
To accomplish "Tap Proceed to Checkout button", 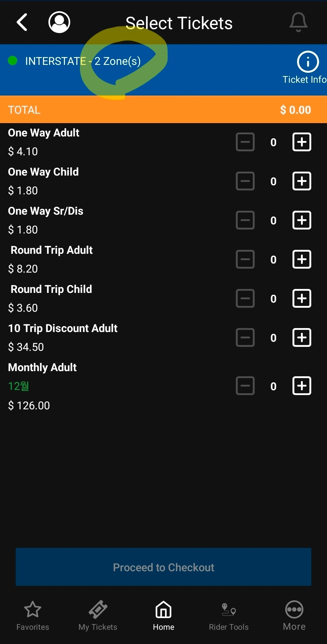I will click(163, 567).
